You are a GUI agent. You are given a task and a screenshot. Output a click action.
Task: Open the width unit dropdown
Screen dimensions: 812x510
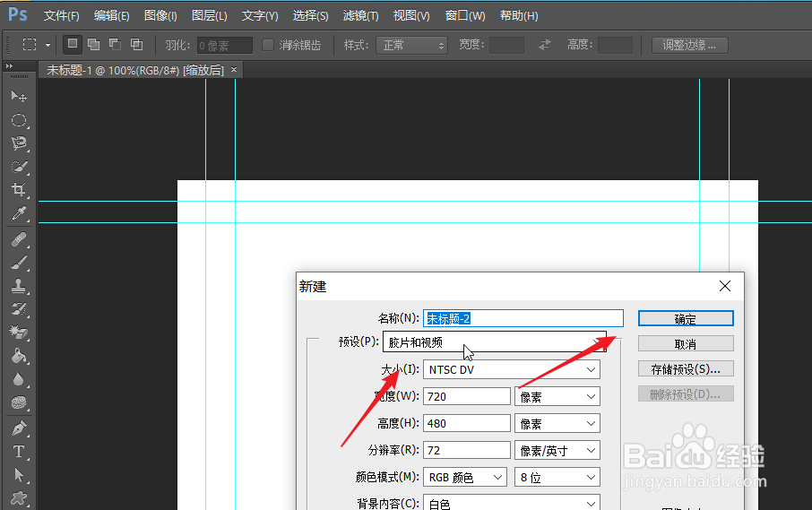point(557,396)
